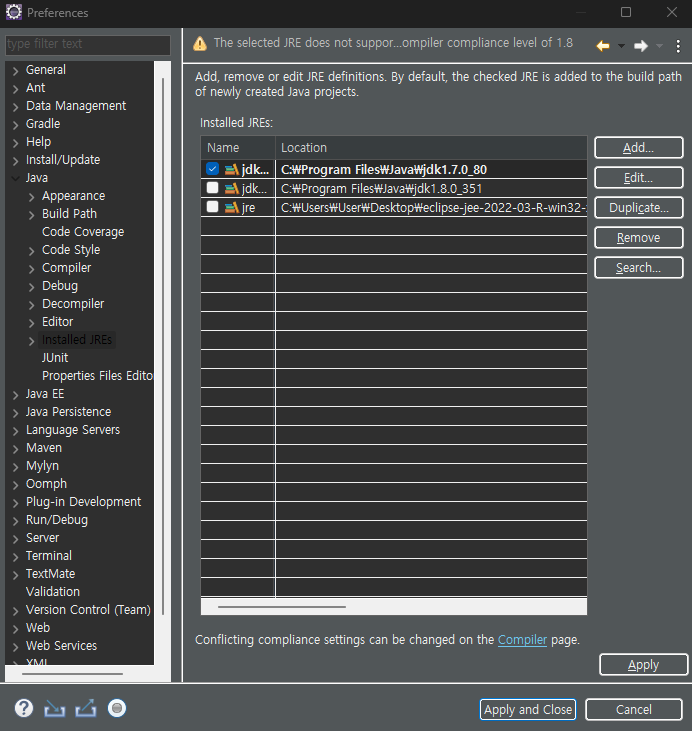The height and width of the screenshot is (731, 692).
Task: Focus the type filter text field
Action: pyautogui.click(x=88, y=44)
